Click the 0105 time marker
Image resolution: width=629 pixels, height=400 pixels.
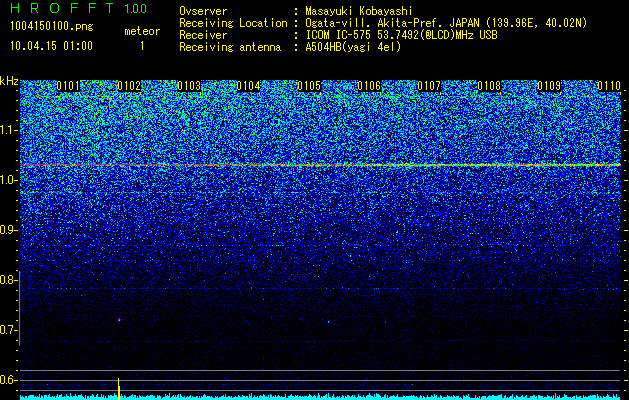click(x=309, y=86)
